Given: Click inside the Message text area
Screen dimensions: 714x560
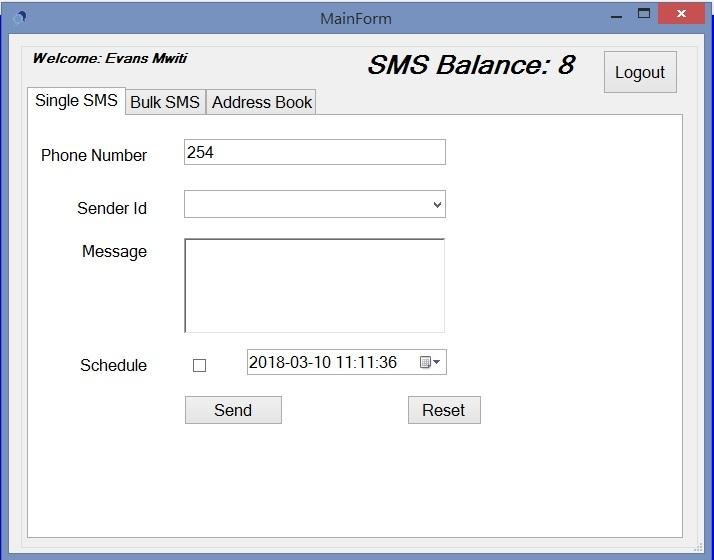Looking at the screenshot, I should coord(315,285).
